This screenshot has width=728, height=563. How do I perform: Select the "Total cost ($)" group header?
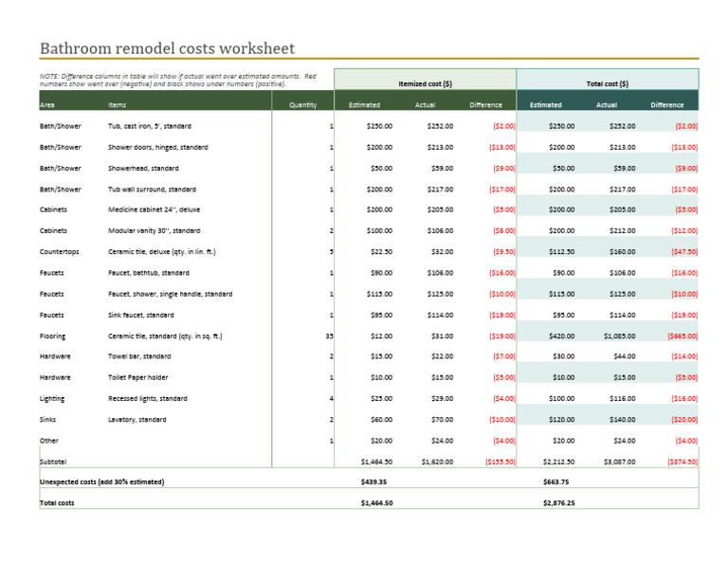click(x=607, y=83)
